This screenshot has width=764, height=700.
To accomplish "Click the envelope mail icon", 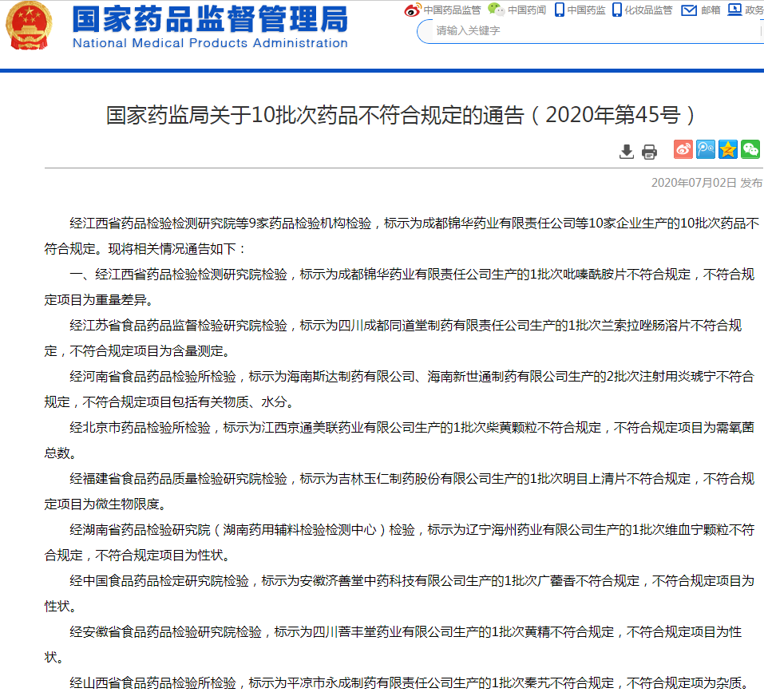I will click(x=688, y=10).
